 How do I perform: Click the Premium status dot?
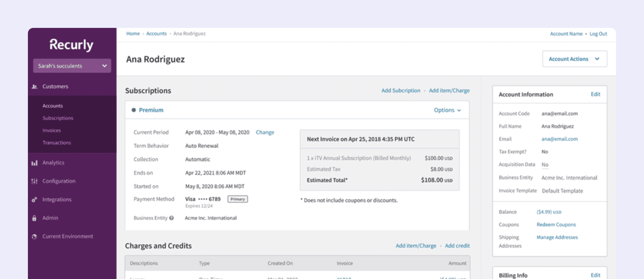click(133, 110)
